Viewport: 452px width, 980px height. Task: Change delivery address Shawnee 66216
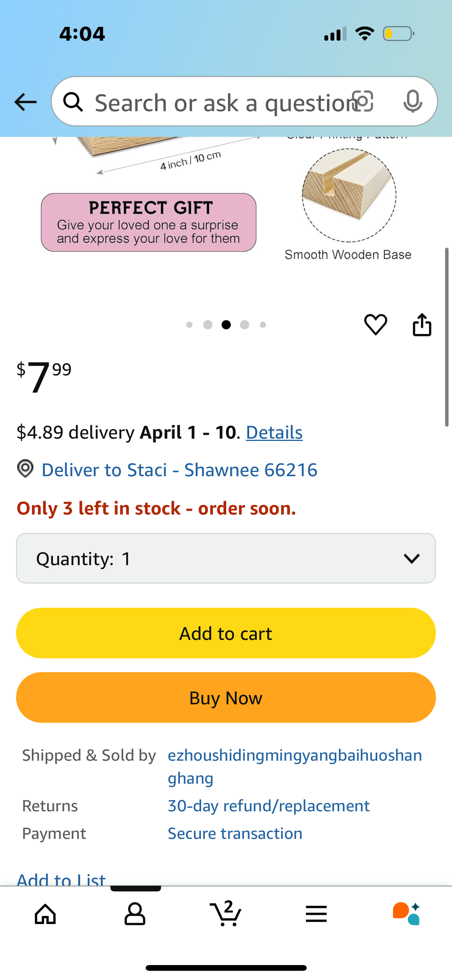point(179,470)
